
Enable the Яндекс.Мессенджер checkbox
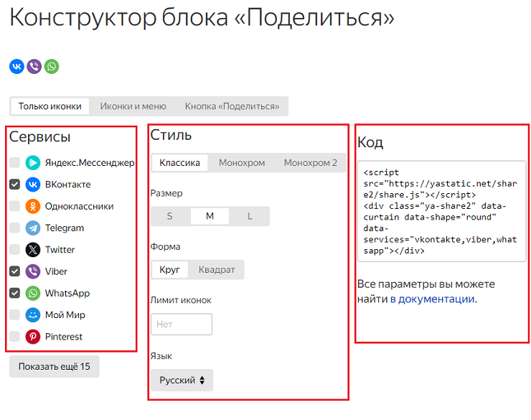tap(14, 163)
